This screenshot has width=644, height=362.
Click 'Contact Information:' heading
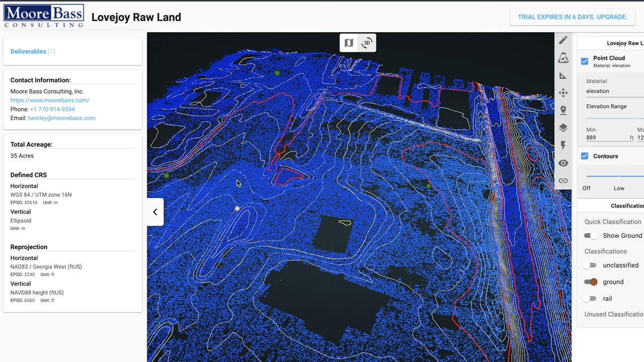click(x=40, y=80)
